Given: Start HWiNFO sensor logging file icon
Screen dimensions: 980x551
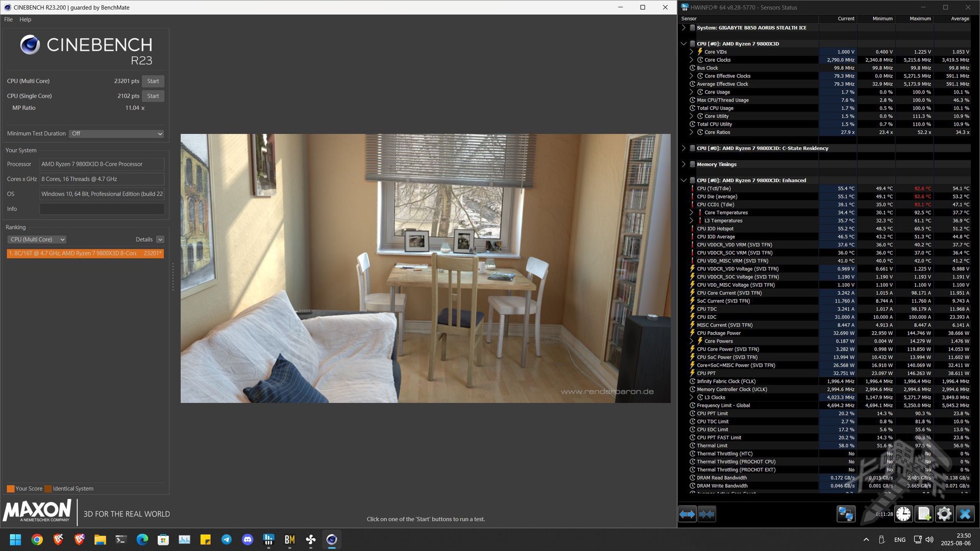Looking at the screenshot, I should 924,514.
